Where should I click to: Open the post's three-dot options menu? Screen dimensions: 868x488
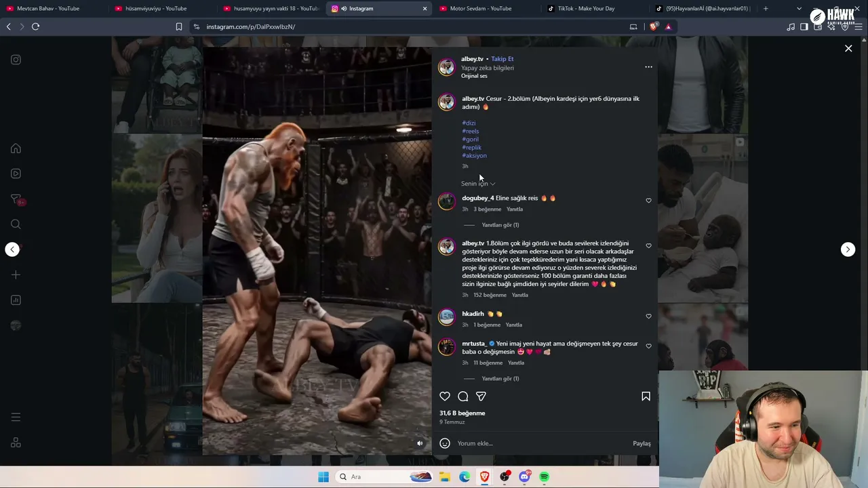648,67
